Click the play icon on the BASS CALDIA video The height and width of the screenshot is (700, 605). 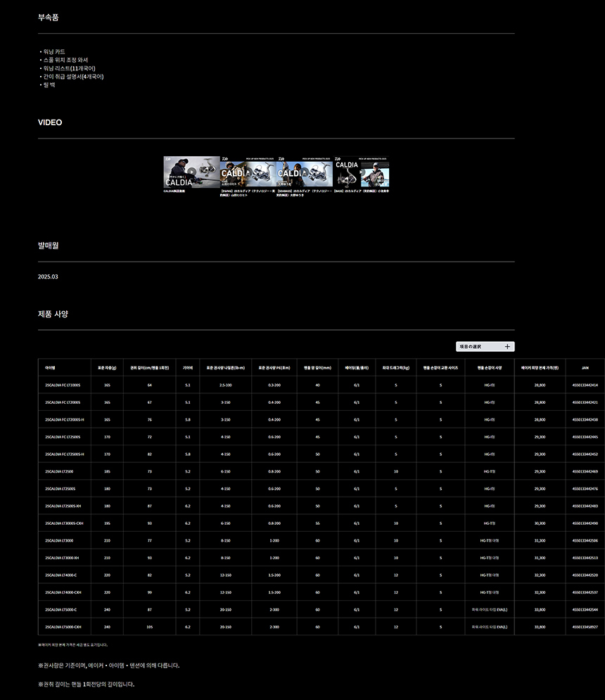(x=362, y=172)
